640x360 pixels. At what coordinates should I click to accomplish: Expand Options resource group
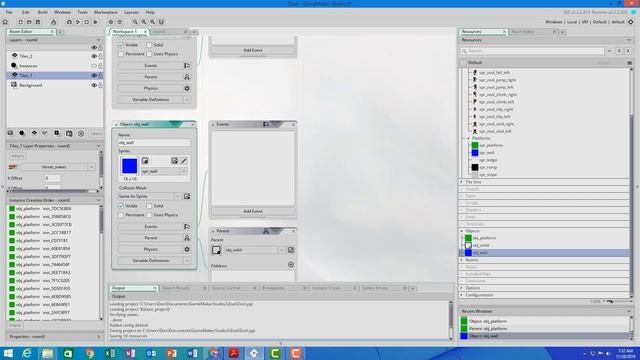462,288
